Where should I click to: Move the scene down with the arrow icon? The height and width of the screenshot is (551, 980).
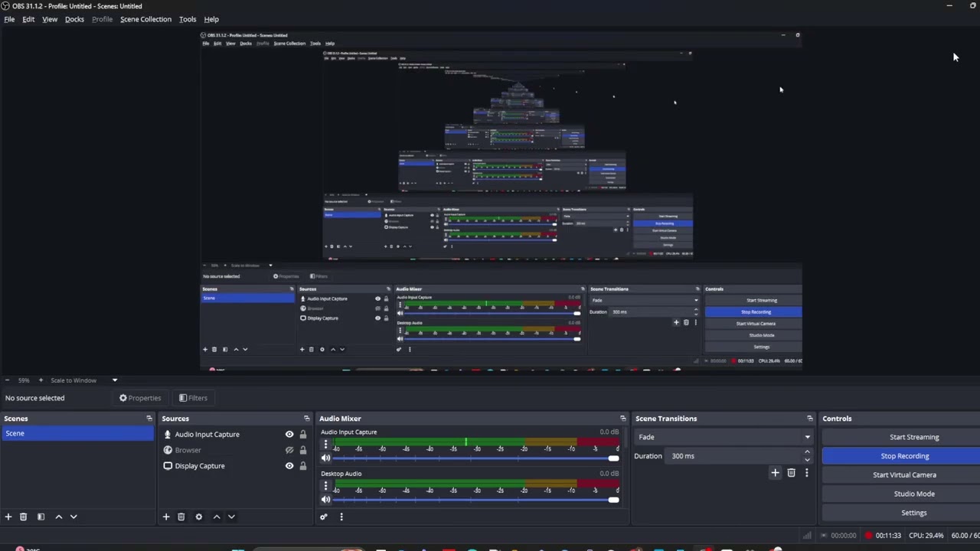(73, 517)
